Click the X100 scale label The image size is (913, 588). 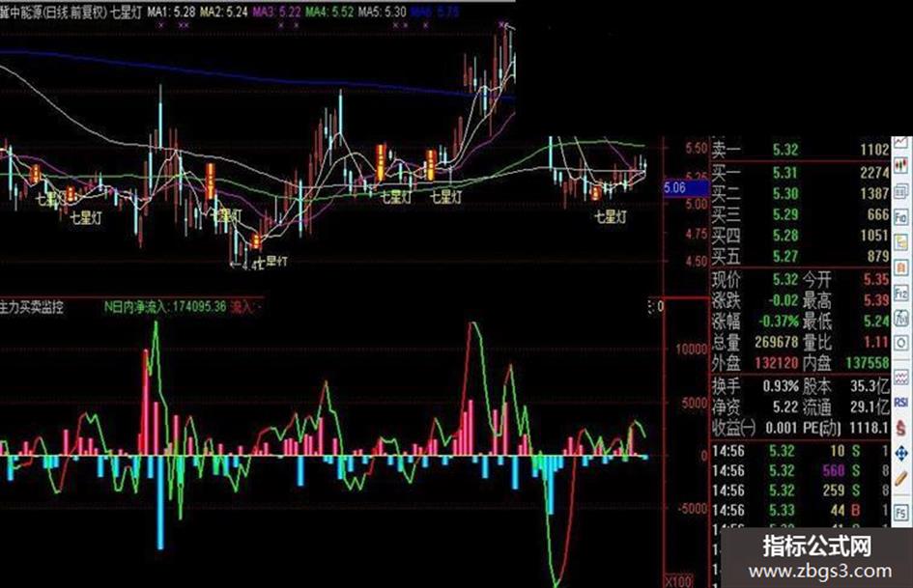coord(678,581)
